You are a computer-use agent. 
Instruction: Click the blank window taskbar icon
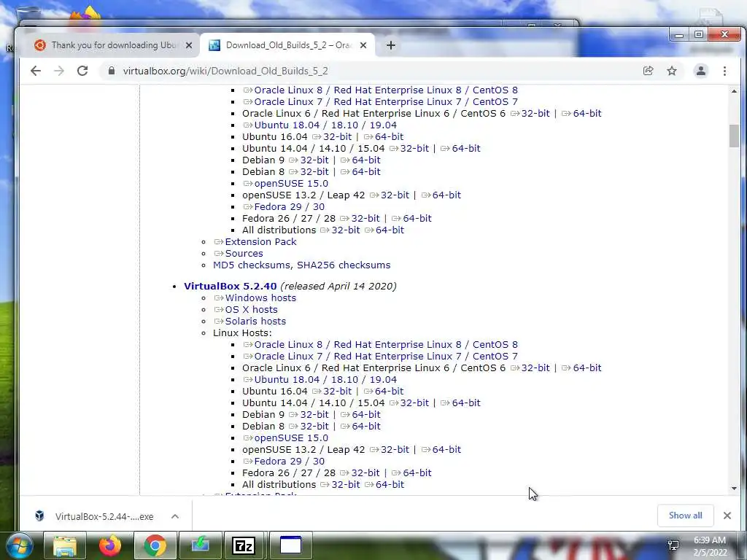pyautogui.click(x=290, y=545)
